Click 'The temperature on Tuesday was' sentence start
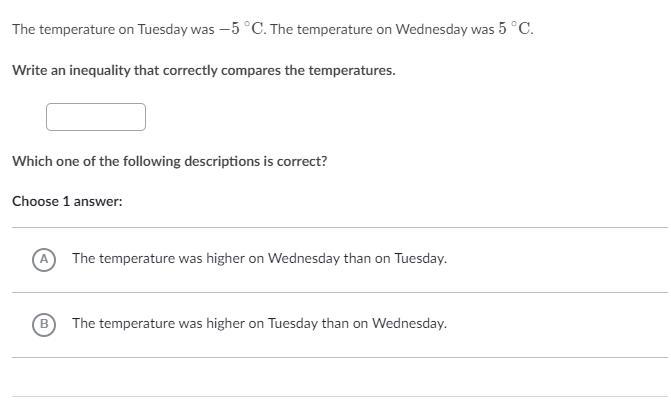This screenshot has height=401, width=671. tap(113, 29)
